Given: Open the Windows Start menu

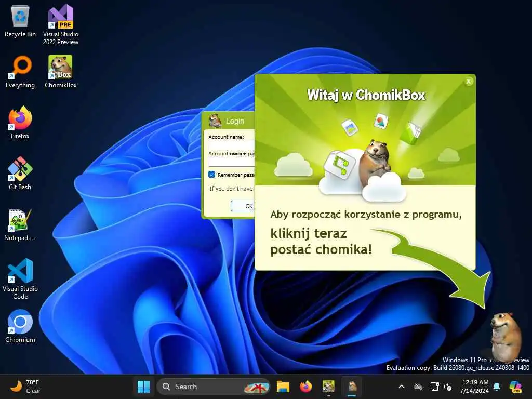Looking at the screenshot, I should (143, 387).
